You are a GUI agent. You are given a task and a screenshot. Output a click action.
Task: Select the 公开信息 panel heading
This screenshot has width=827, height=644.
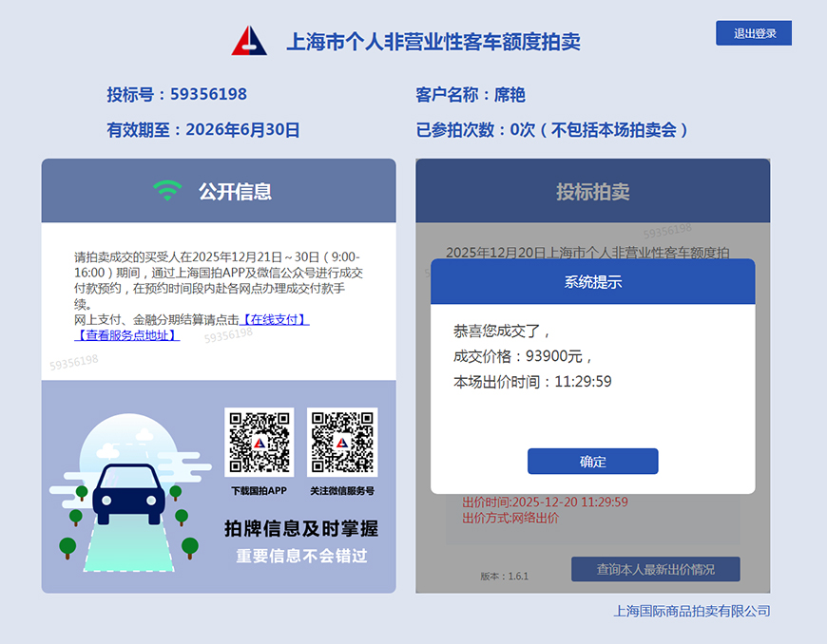(235, 191)
